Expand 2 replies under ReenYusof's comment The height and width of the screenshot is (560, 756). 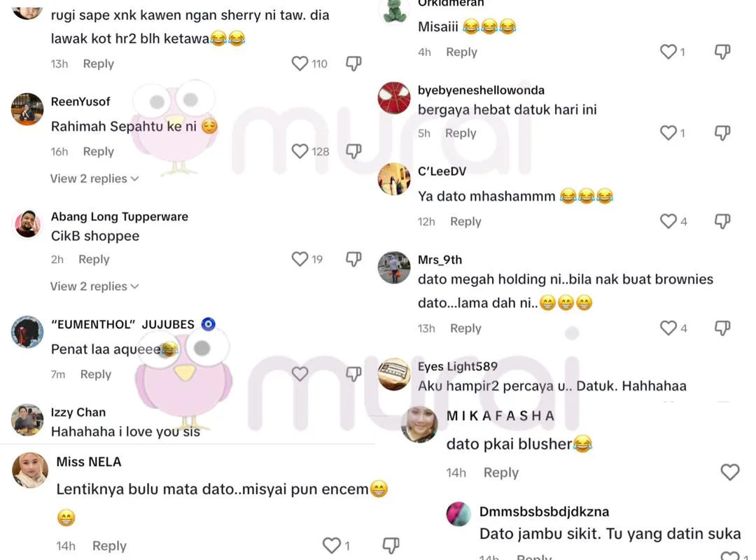click(94, 178)
